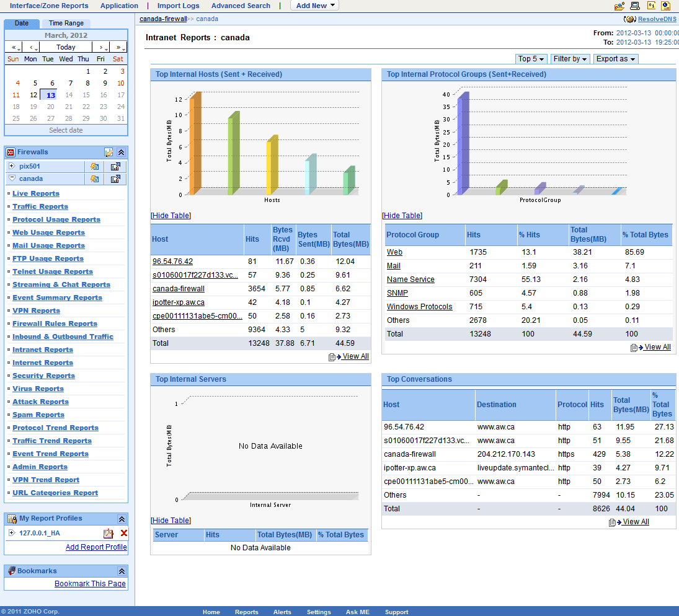Screen dimensions: 679x616
Task: Select March 9 in the calendar
Action: pyautogui.click(x=104, y=83)
